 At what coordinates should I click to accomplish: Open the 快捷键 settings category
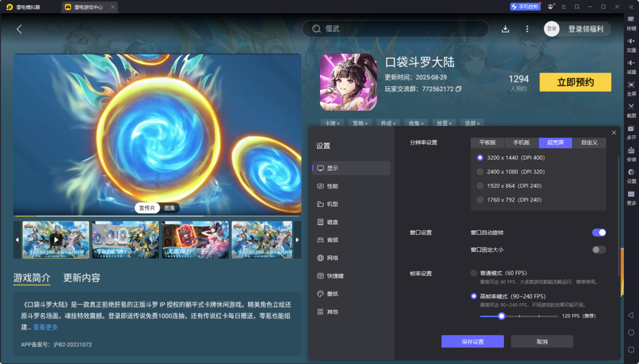click(x=351, y=276)
